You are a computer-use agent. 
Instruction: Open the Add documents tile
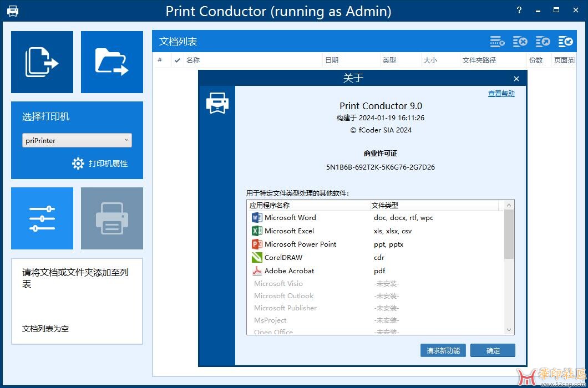click(x=42, y=62)
